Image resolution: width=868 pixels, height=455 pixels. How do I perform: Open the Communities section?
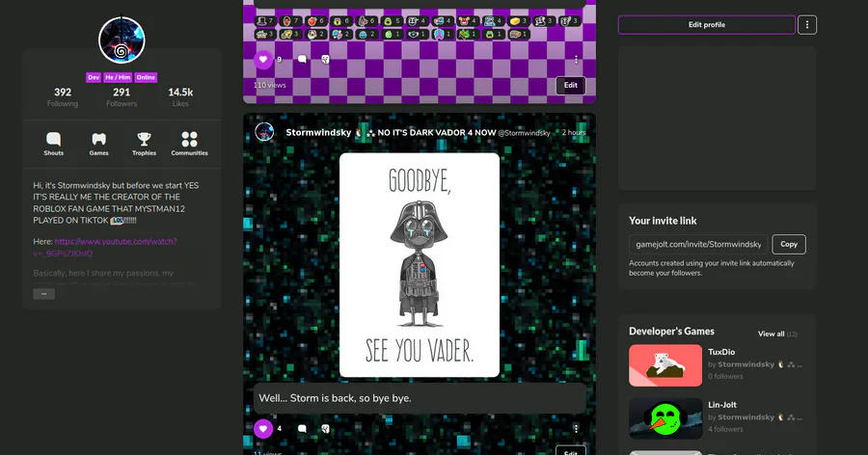point(189,144)
